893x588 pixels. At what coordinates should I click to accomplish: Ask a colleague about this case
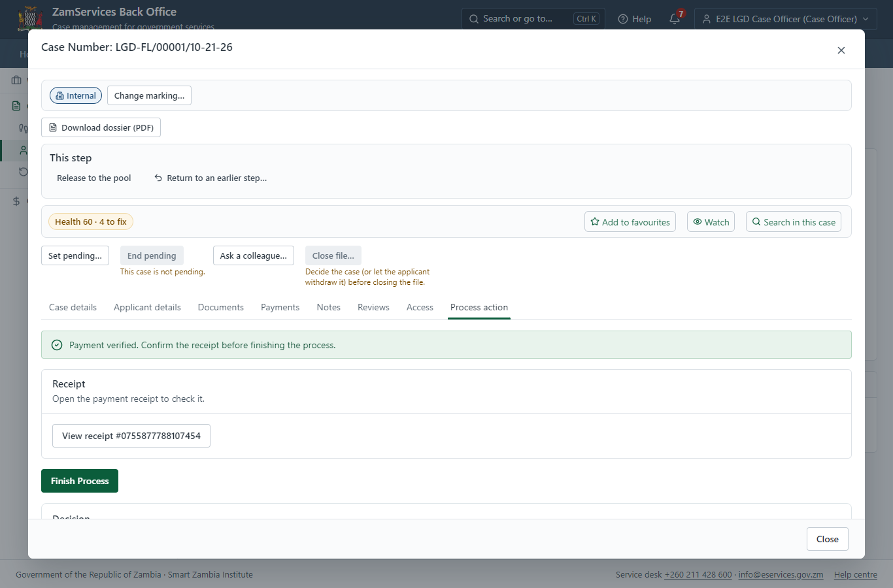pyautogui.click(x=254, y=256)
